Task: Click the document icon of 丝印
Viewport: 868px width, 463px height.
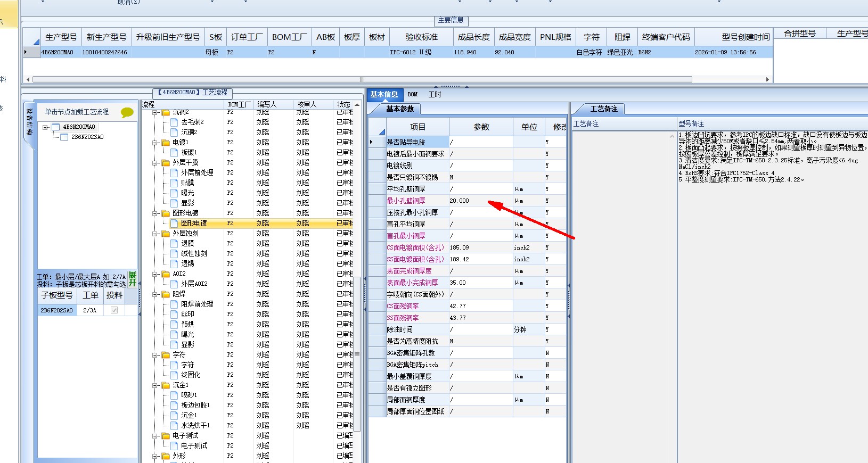Action: click(174, 315)
